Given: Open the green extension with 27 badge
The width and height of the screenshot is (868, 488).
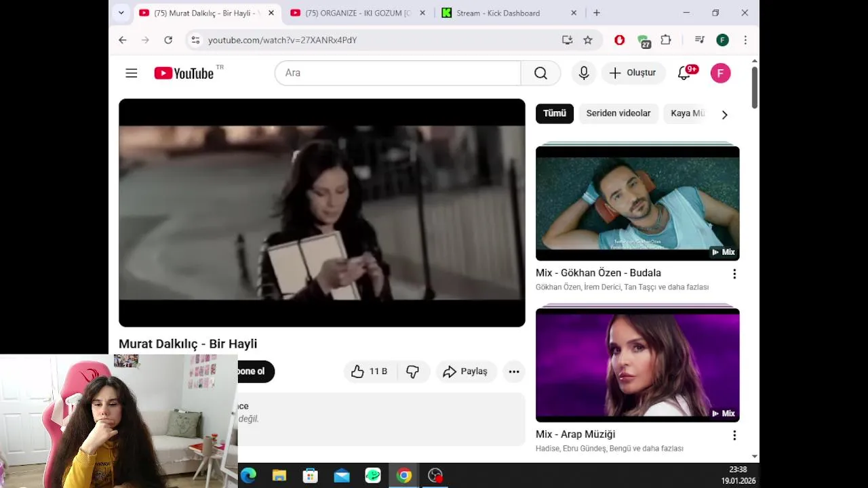Looking at the screenshot, I should point(644,41).
